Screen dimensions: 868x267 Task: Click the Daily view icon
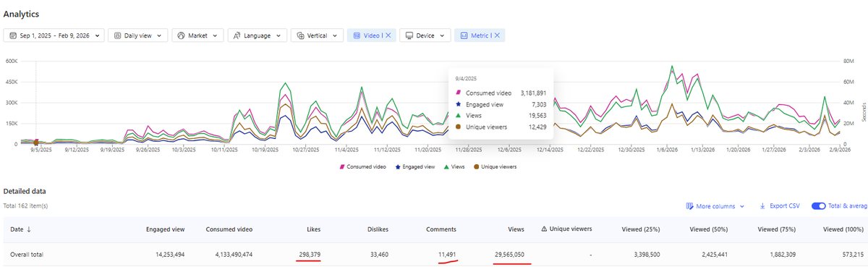click(x=118, y=35)
